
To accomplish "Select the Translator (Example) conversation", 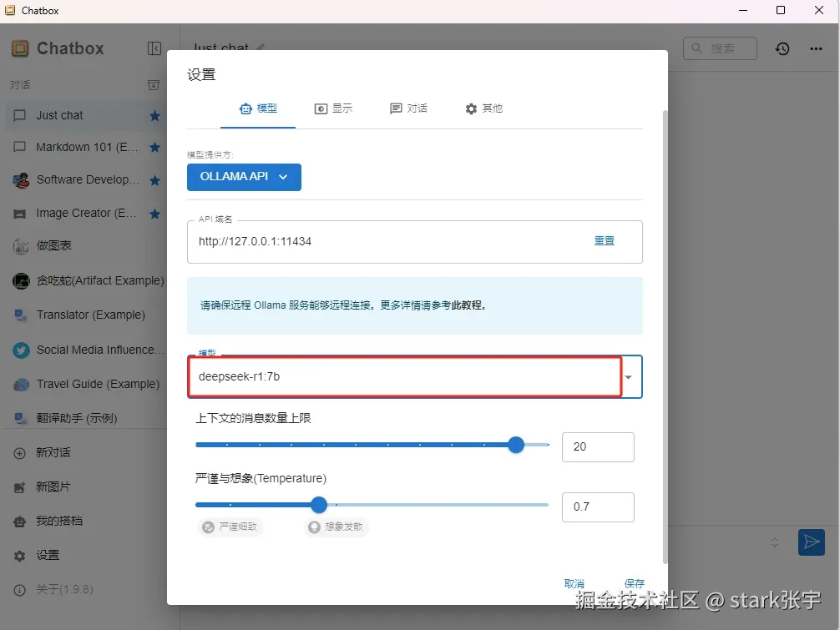I will (x=86, y=315).
